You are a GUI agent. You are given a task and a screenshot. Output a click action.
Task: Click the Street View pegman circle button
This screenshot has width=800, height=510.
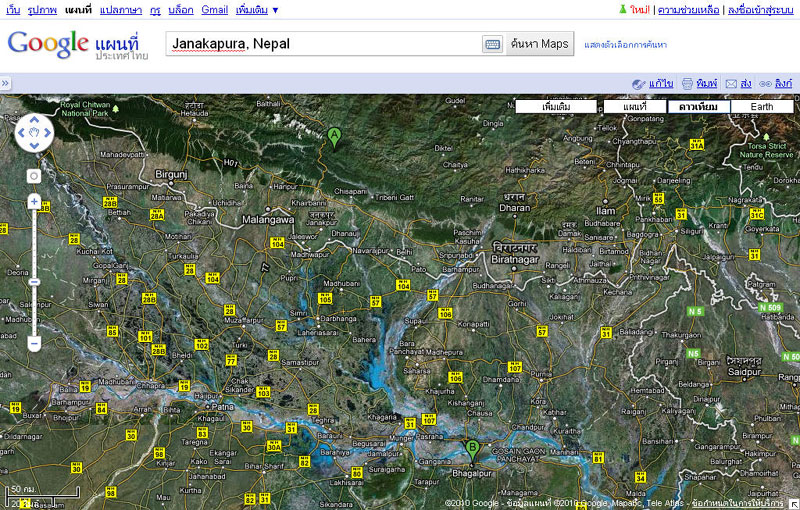click(x=34, y=175)
